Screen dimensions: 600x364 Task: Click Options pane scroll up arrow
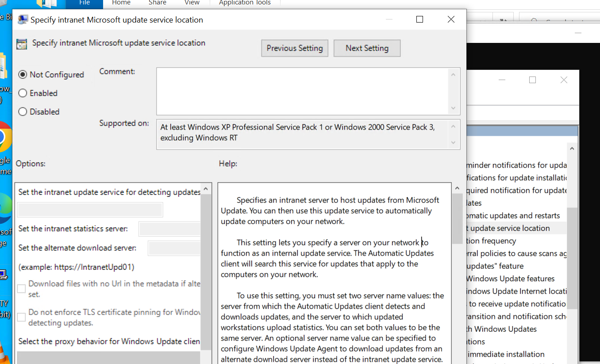pos(206,189)
